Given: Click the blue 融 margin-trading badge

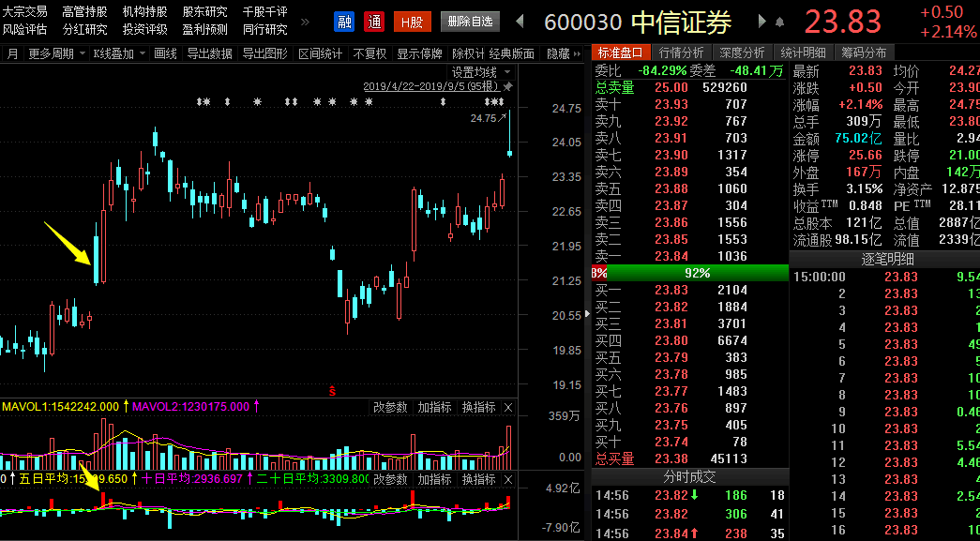Looking at the screenshot, I should coord(344,22).
